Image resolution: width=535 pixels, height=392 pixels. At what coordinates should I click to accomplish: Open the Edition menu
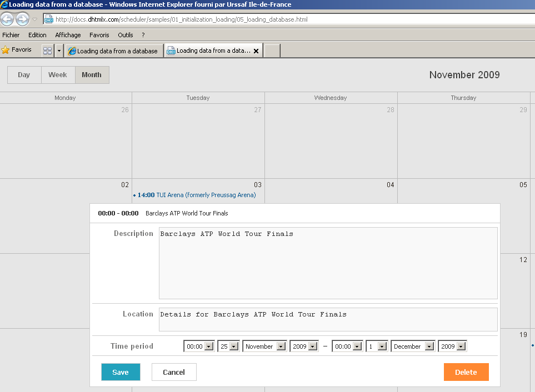click(37, 35)
